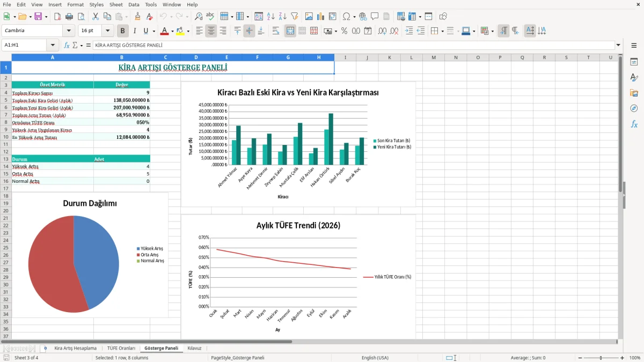
Task: Expand the Font Color dropdown arrow
Action: pos(172,31)
